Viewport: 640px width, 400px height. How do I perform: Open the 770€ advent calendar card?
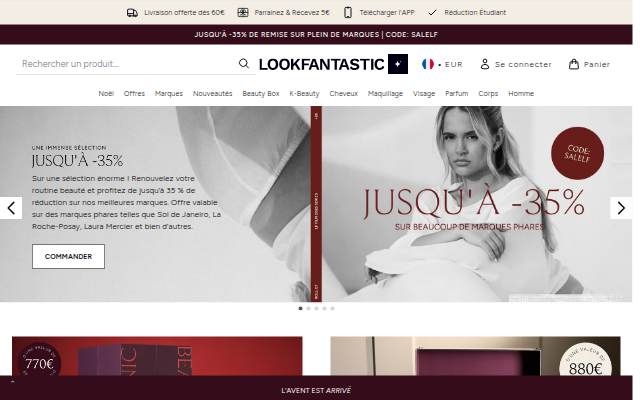click(x=157, y=356)
